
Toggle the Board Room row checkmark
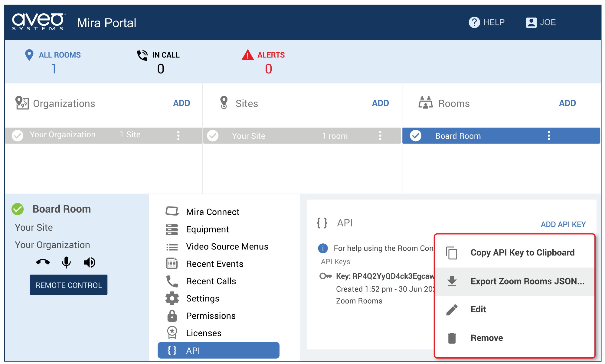point(416,136)
